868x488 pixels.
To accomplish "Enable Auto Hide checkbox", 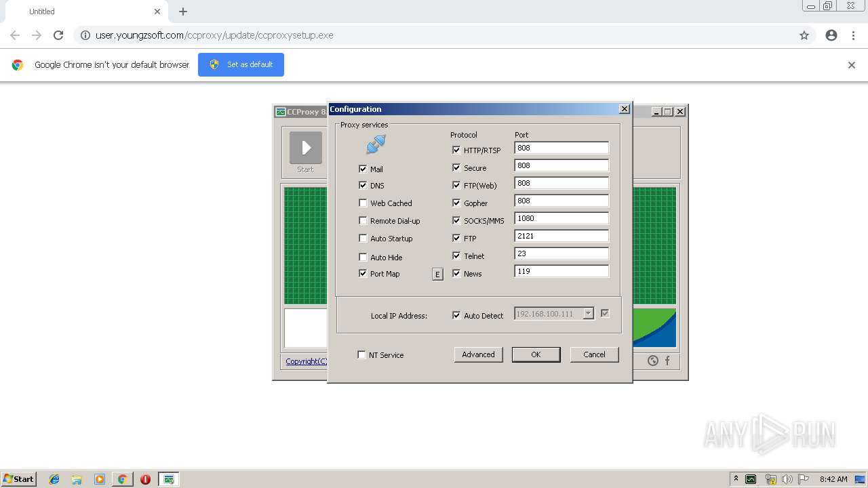I will (x=363, y=257).
